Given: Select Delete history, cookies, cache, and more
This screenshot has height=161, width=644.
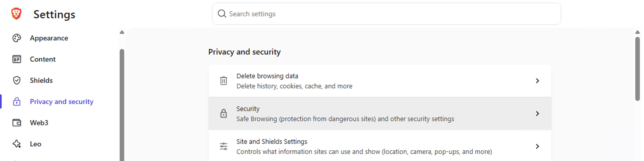Looking at the screenshot, I should click(294, 86).
